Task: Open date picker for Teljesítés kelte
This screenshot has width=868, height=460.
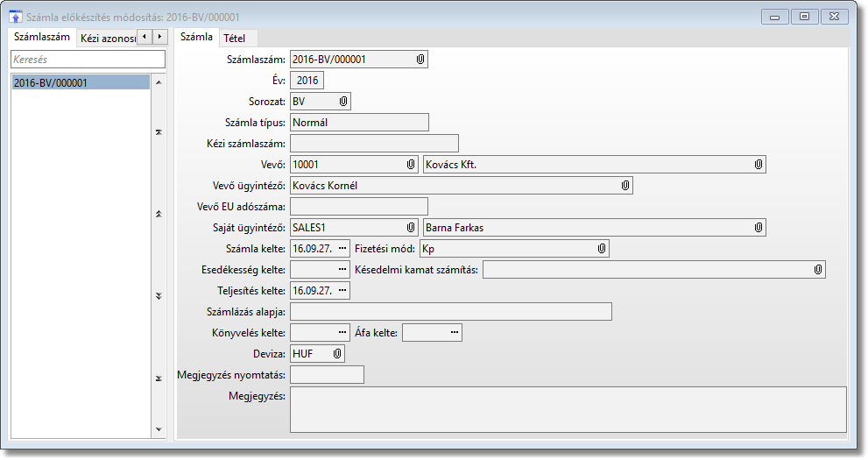Action: point(342,291)
